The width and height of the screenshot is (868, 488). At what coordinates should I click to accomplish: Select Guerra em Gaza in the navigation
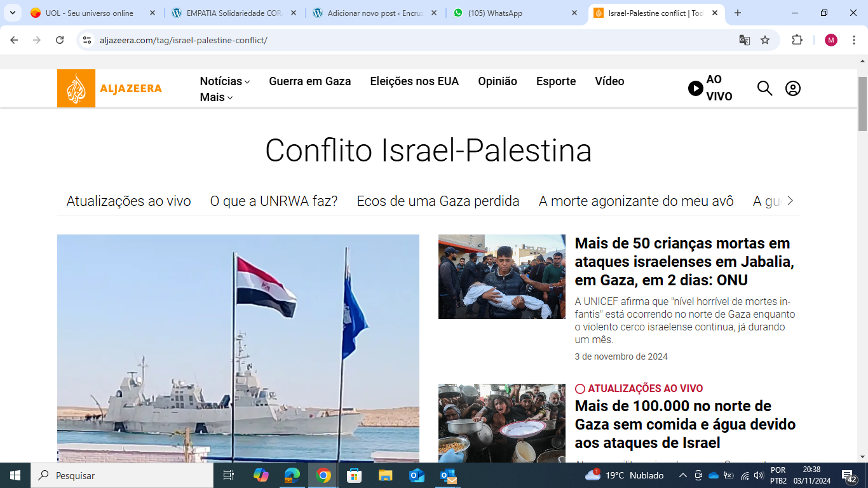click(309, 81)
